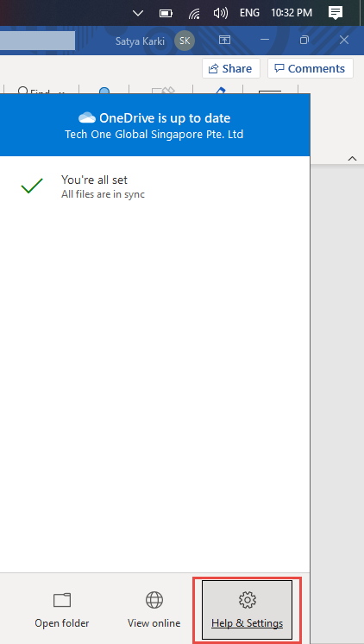364x644 pixels.
Task: Click All files are in sync text
Action: point(103,194)
